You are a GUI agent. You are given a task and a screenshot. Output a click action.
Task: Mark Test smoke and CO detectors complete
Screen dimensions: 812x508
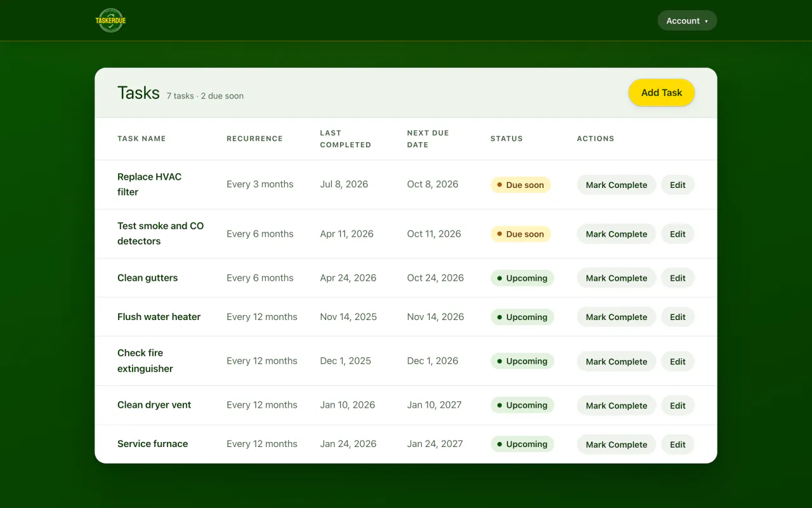(616, 234)
